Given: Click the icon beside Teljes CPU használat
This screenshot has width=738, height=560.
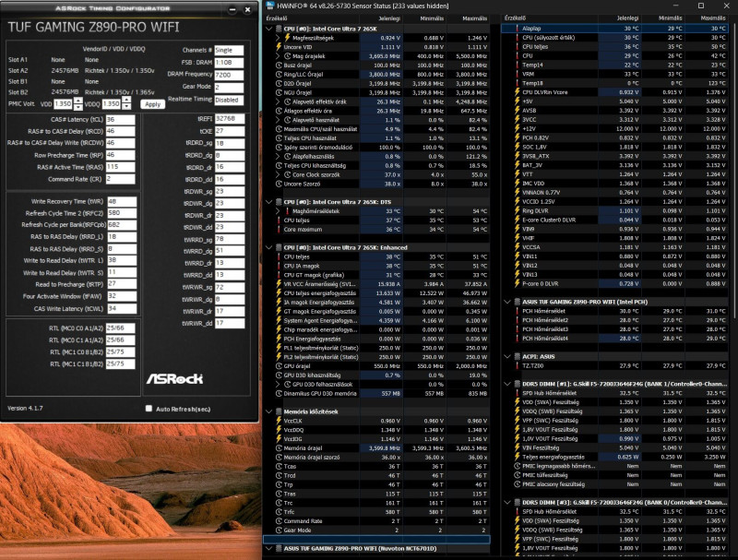Looking at the screenshot, I should point(279,138).
